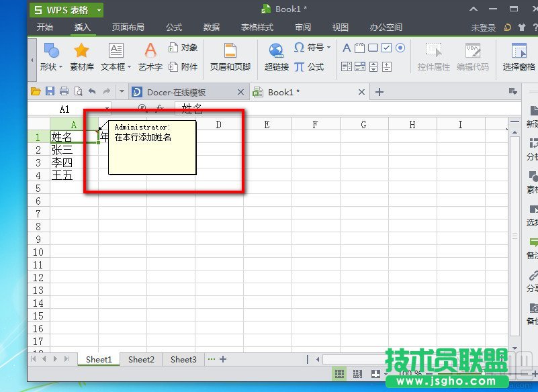The image size is (538, 392).
Task: Open the 审阅 review tab
Action: tap(302, 28)
